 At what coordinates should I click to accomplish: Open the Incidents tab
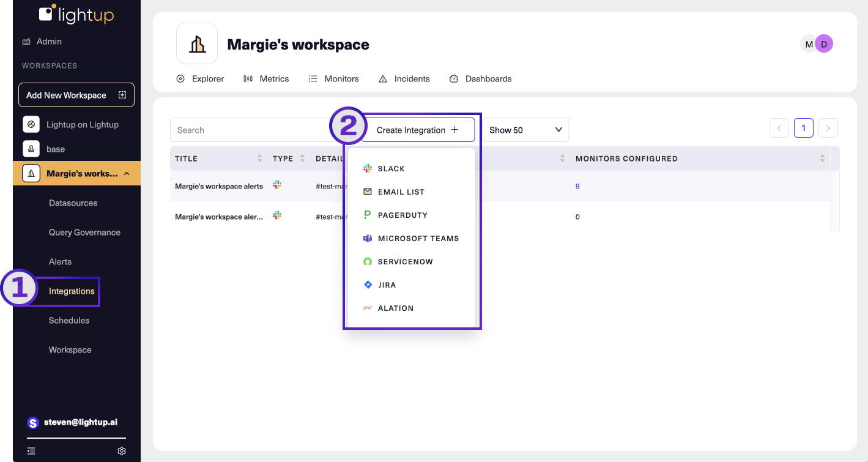[404, 78]
